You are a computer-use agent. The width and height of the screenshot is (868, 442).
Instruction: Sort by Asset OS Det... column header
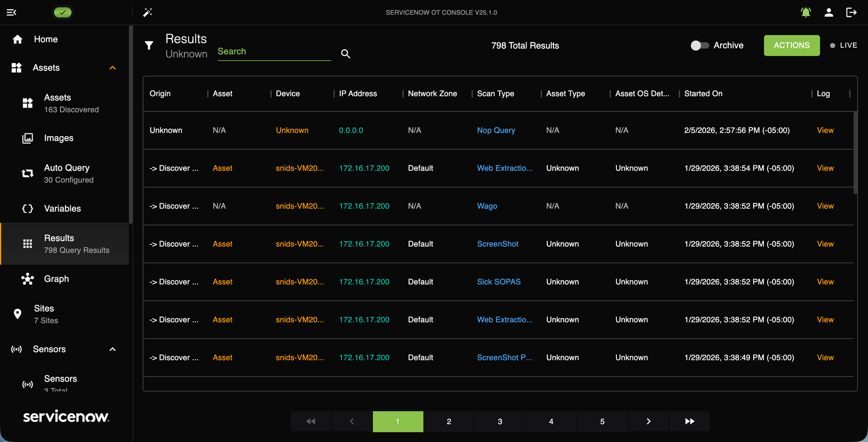642,94
